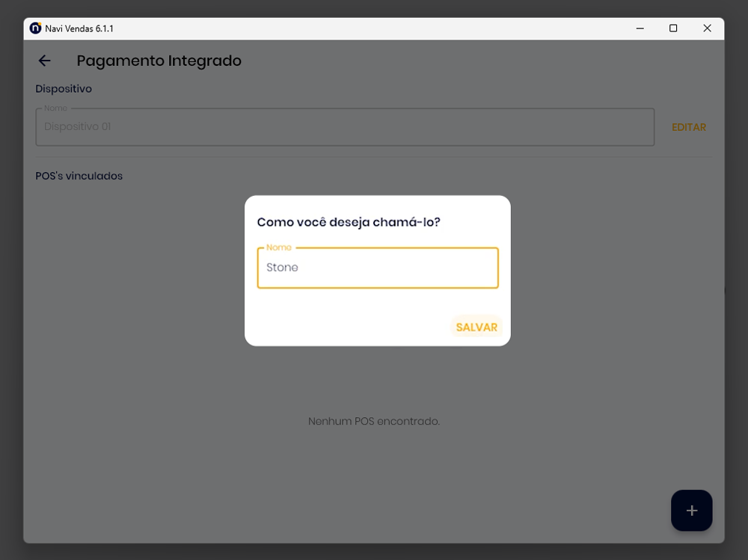This screenshot has height=560, width=748.
Task: Select the POS's vinculados section label
Action: coord(79,176)
